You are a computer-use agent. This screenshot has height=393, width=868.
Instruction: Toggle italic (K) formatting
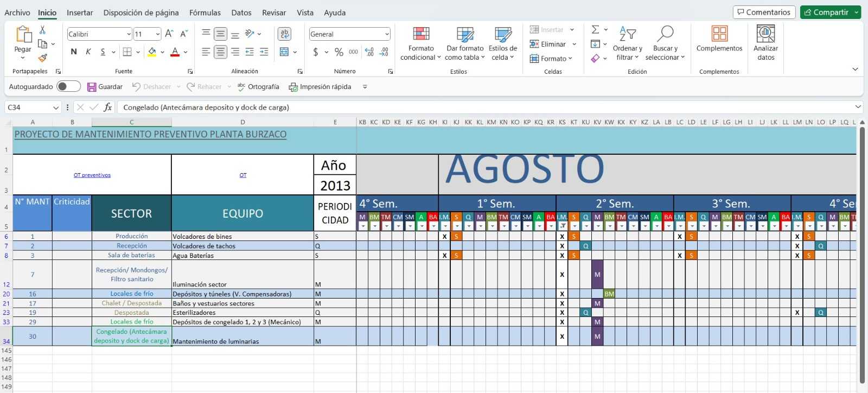(88, 52)
